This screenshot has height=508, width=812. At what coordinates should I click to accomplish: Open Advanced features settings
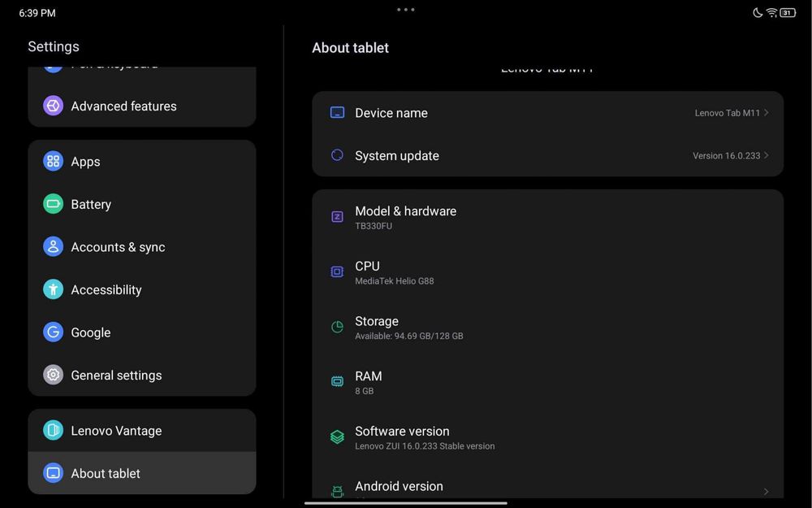pos(142,106)
